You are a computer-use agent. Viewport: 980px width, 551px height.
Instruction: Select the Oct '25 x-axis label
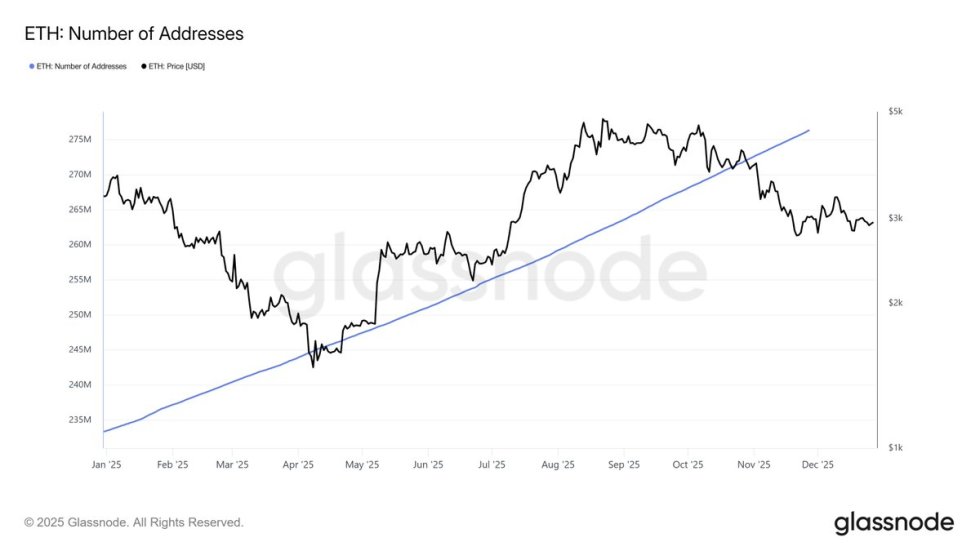[x=687, y=465]
